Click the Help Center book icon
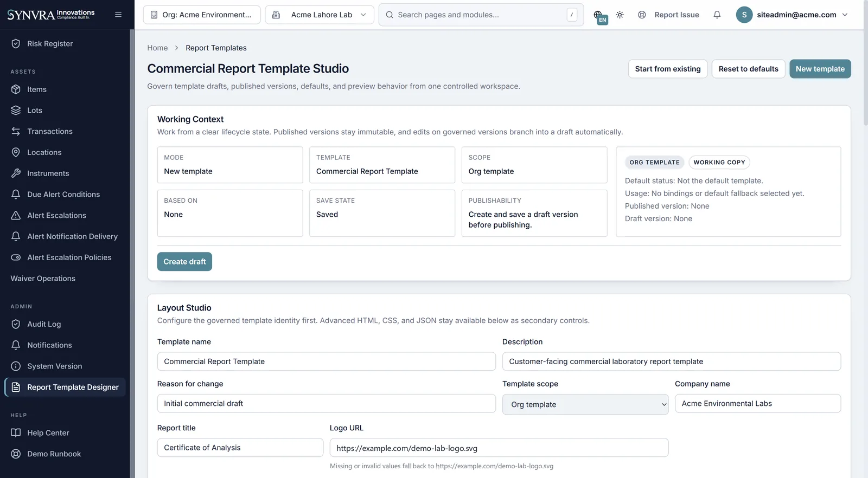The width and height of the screenshot is (868, 478). (16, 433)
